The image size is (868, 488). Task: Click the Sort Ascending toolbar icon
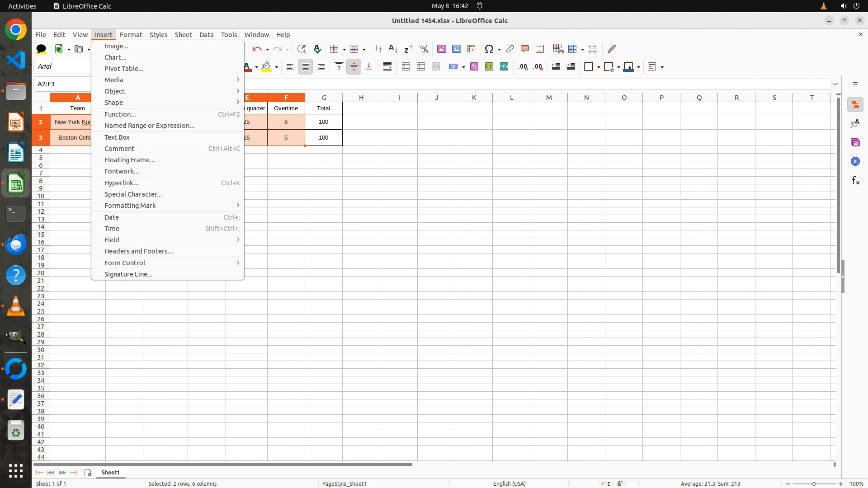click(393, 49)
